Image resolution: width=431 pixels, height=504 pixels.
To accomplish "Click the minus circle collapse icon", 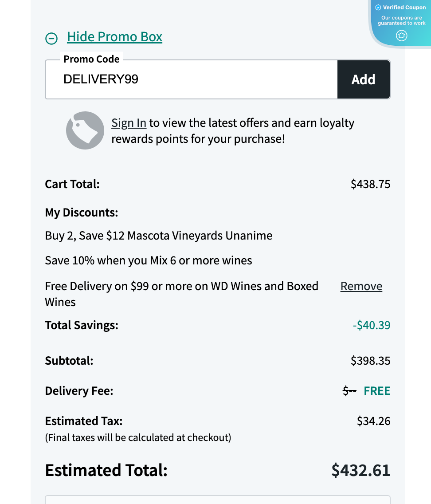I will [51, 39].
